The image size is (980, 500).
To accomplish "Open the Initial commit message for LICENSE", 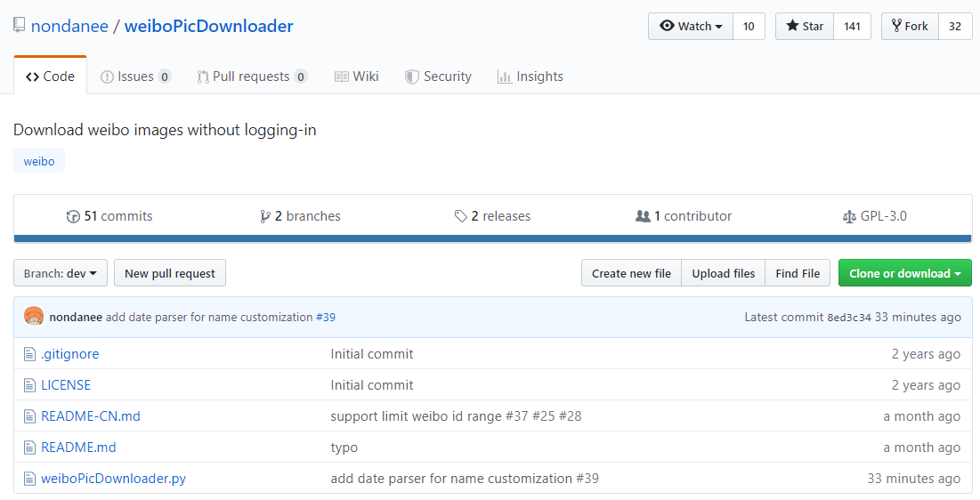I will pos(372,385).
